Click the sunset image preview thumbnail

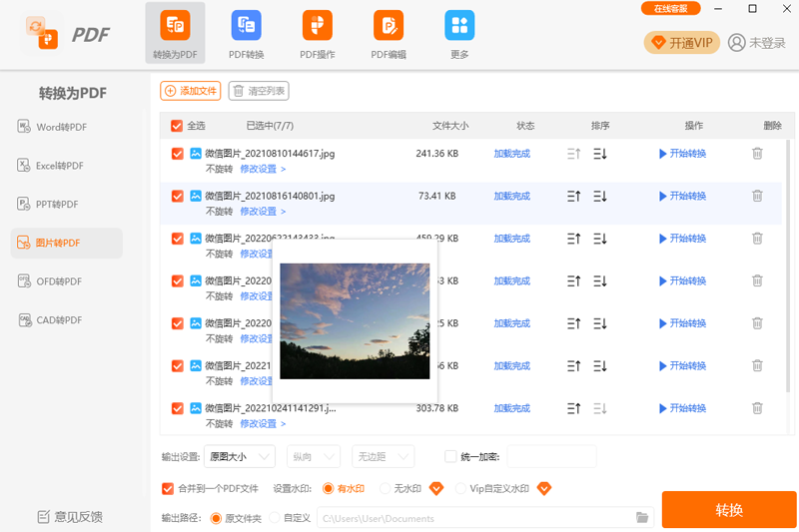pyautogui.click(x=355, y=320)
